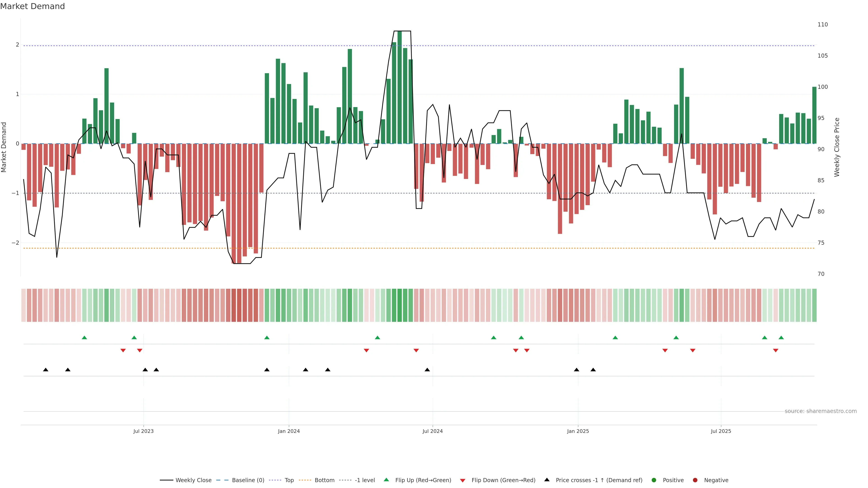The height and width of the screenshot is (488, 868).
Task: Click the Weekly Close Price axis title
Action: [x=837, y=147]
